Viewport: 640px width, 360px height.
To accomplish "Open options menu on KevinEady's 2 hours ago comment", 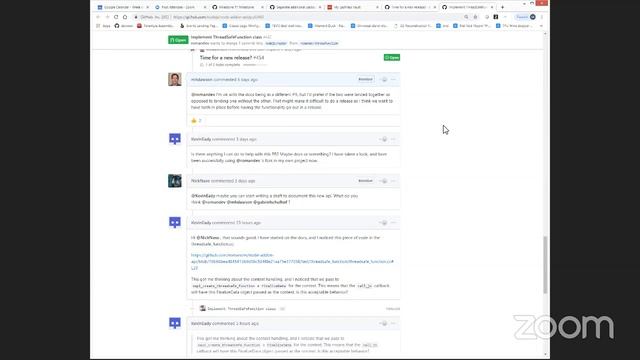I will click(x=393, y=324).
